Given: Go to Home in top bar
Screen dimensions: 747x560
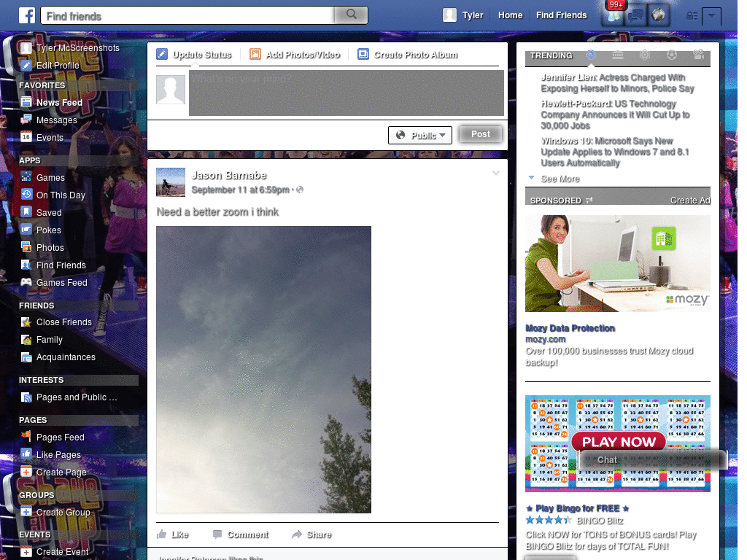Looking at the screenshot, I should point(510,15).
